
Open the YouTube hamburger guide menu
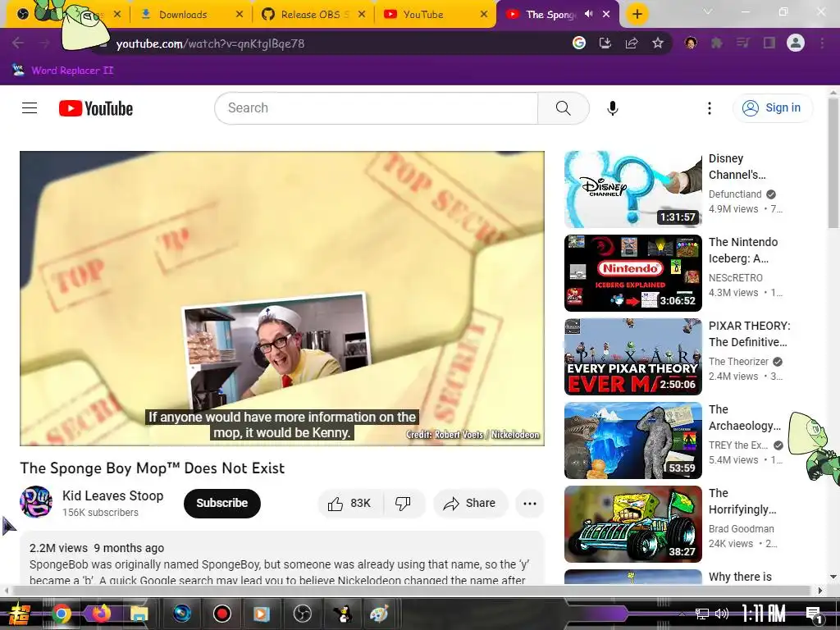tap(30, 108)
